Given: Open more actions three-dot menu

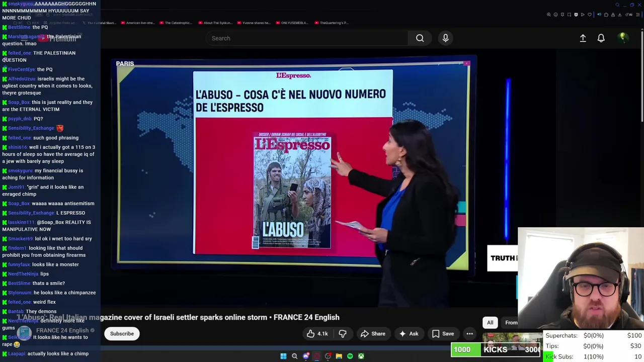Looking at the screenshot, I should click(469, 333).
